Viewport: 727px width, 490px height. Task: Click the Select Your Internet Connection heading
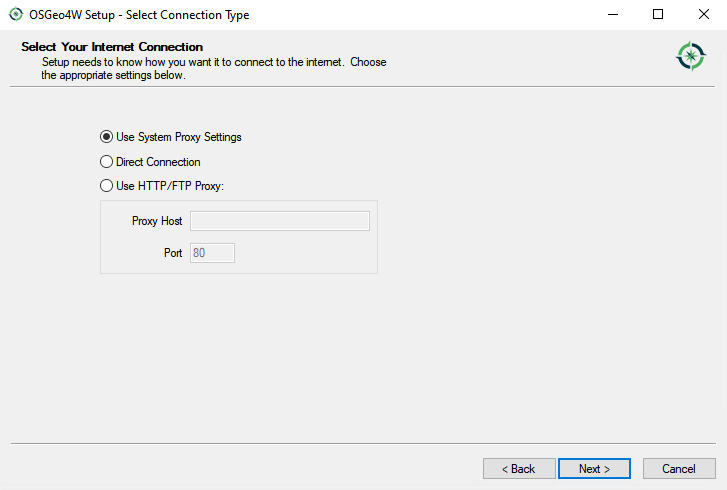click(x=112, y=47)
